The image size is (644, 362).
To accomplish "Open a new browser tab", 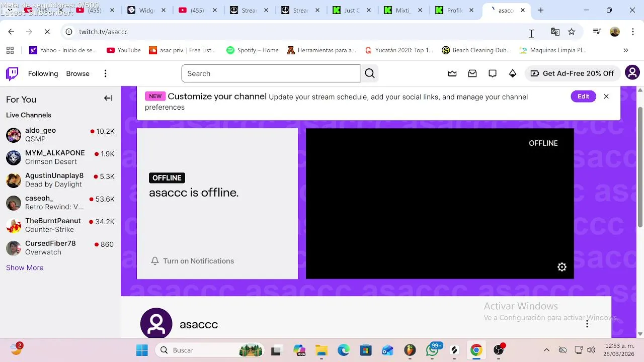I will [x=541, y=10].
